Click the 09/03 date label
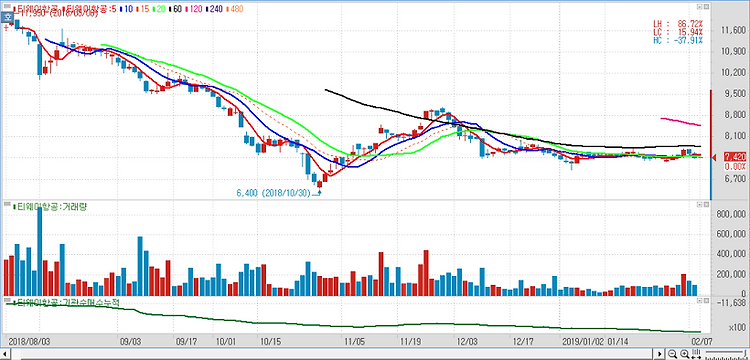 tap(130, 342)
